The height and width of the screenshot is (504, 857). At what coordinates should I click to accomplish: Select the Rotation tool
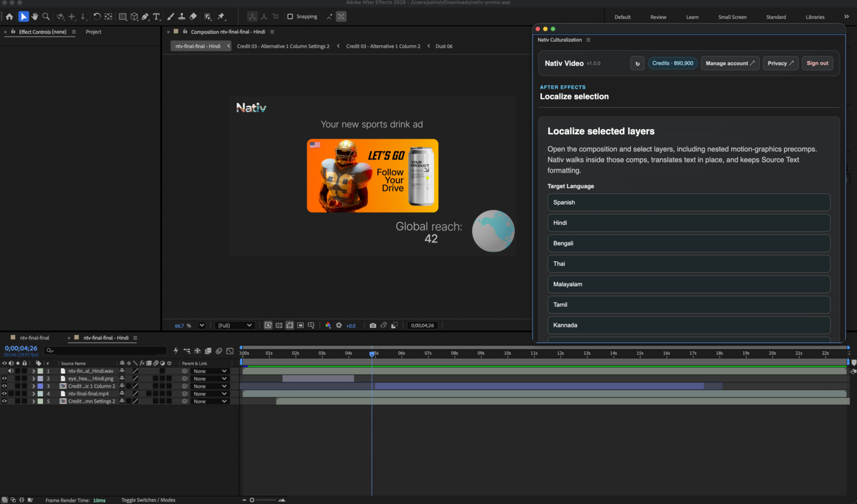[97, 16]
